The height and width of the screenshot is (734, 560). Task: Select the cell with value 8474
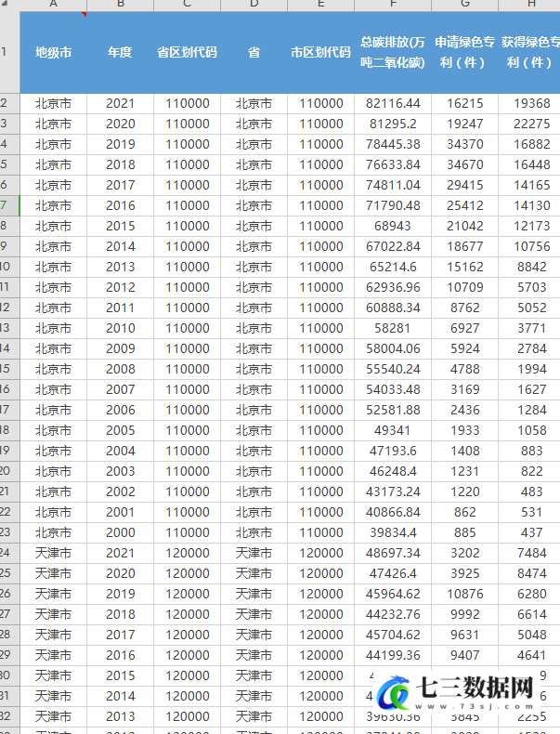click(x=529, y=573)
